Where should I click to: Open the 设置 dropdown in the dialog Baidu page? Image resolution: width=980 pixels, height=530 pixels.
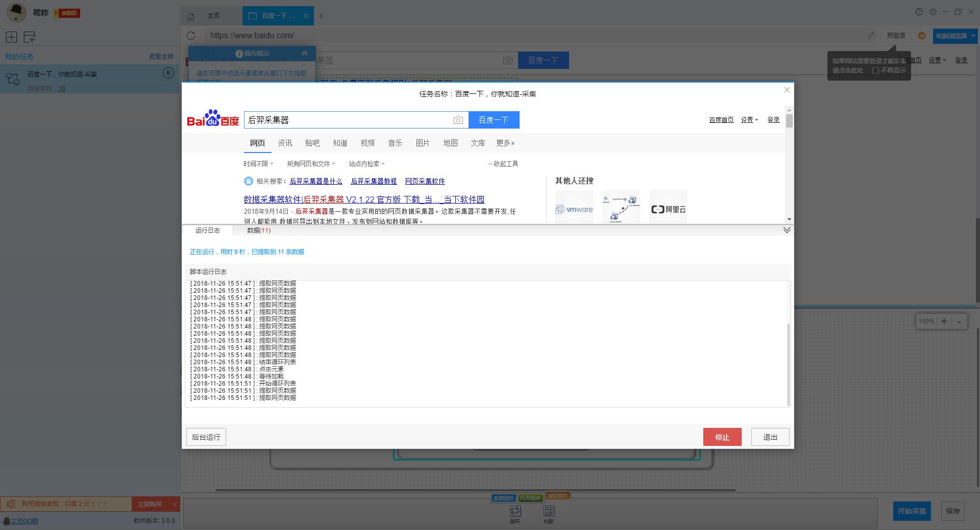[x=749, y=120]
